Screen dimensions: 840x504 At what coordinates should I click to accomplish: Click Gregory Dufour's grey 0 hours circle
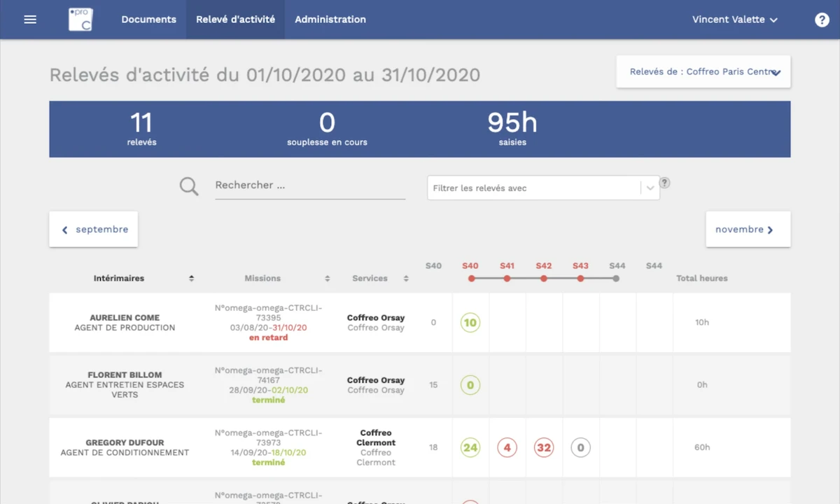580,447
